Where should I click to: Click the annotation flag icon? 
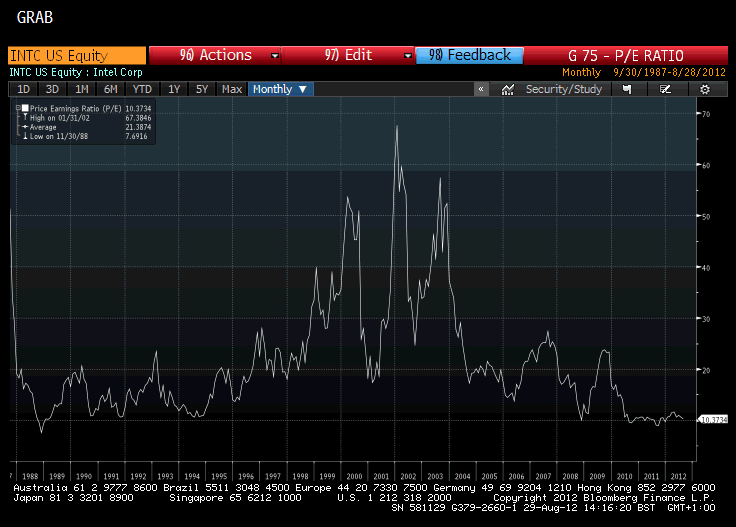627,89
